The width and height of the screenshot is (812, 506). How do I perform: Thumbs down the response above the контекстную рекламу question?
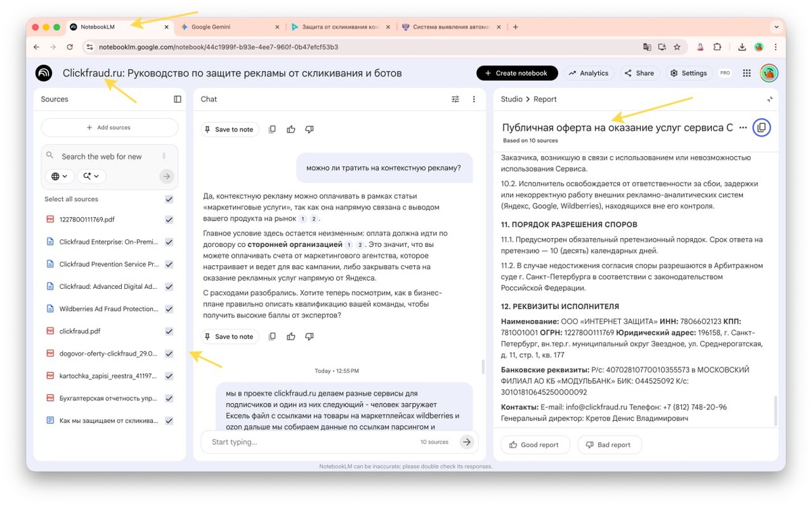[x=309, y=129]
